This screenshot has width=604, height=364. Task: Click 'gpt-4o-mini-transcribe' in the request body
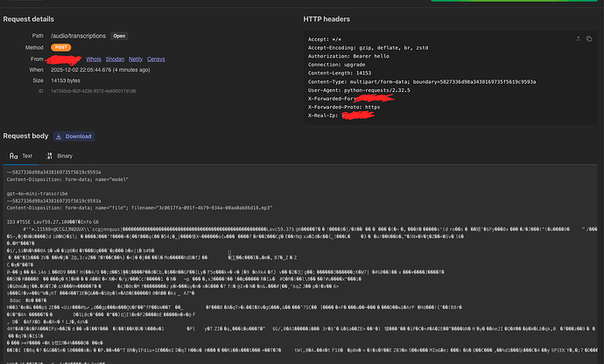click(37, 193)
